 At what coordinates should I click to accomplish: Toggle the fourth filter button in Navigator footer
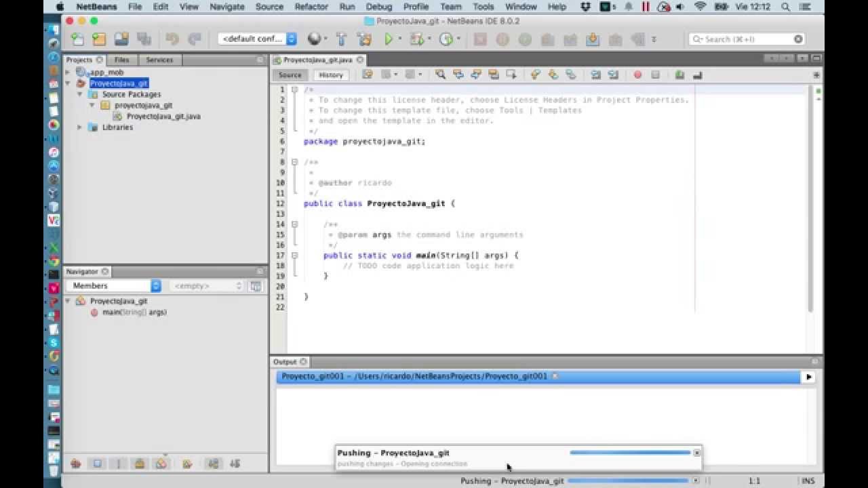pos(140,464)
